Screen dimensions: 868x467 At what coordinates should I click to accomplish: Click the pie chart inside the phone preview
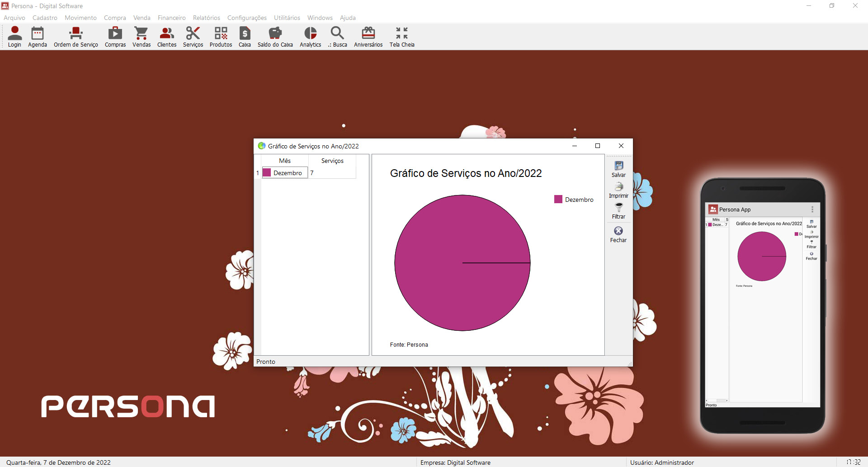click(x=762, y=256)
